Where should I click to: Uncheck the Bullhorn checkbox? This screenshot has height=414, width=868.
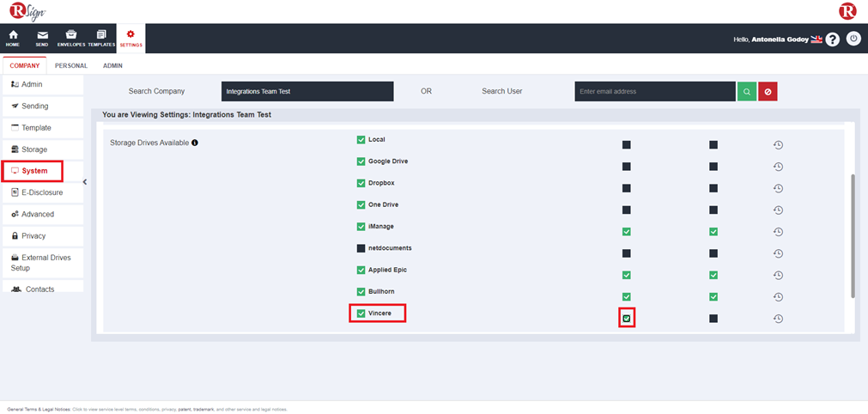(361, 292)
